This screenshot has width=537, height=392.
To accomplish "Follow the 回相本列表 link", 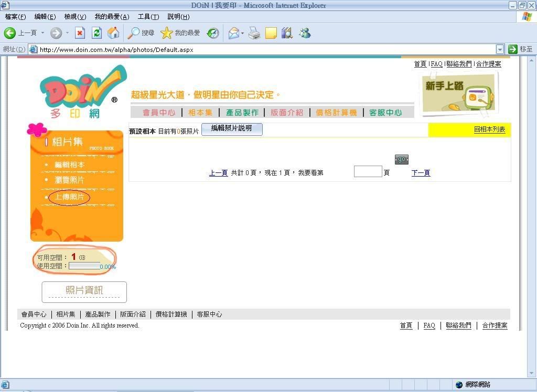I will point(489,129).
